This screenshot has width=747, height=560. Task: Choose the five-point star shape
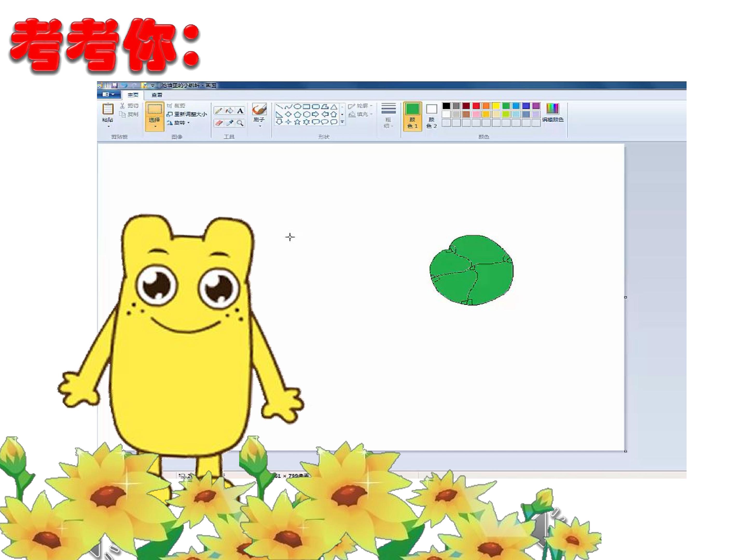297,122
